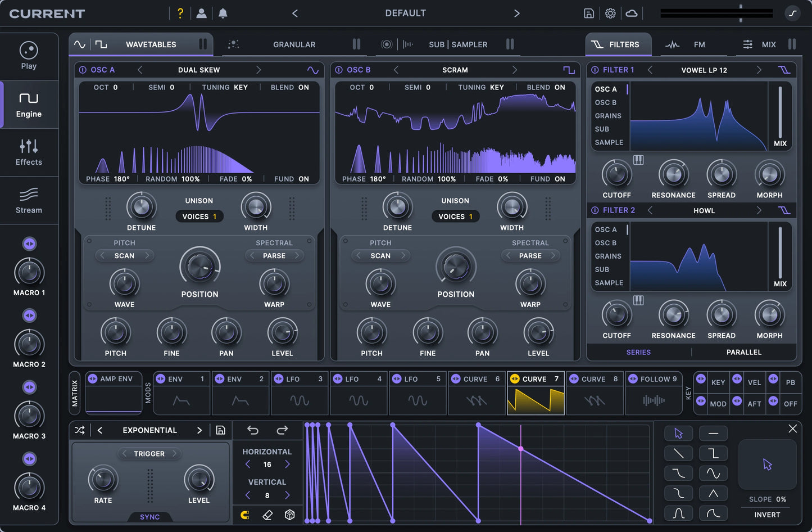The height and width of the screenshot is (532, 812).
Task: Select next filter type after VOWEL LP 12
Action: (759, 70)
